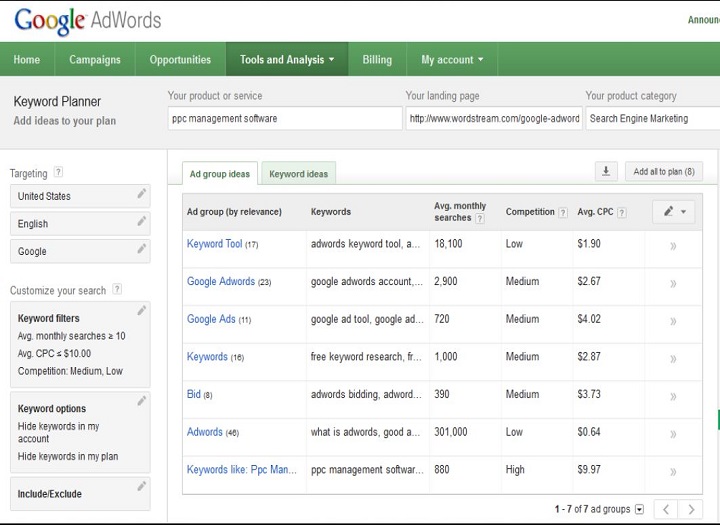Click the Competition column header
The image size is (720, 525).
530,212
